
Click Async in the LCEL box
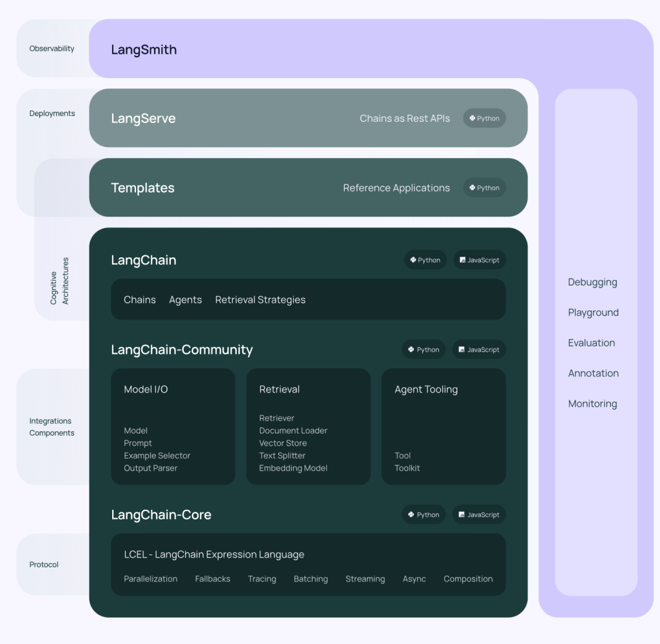[414, 579]
